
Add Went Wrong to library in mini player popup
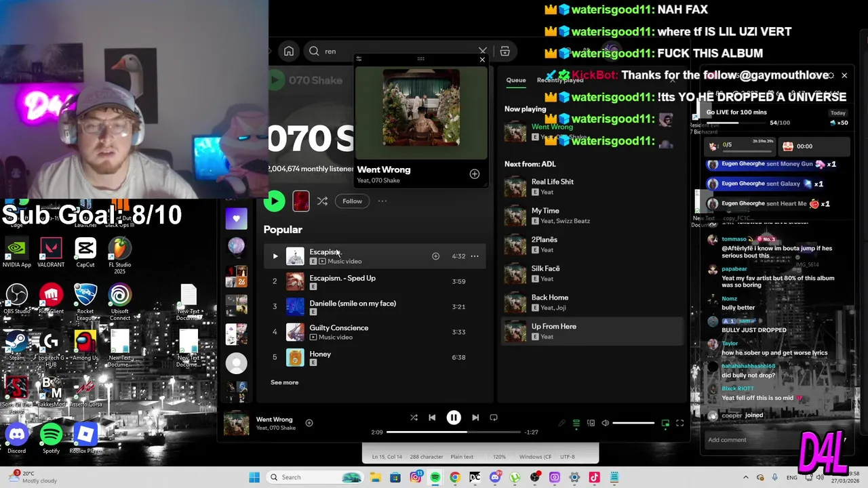click(x=475, y=174)
